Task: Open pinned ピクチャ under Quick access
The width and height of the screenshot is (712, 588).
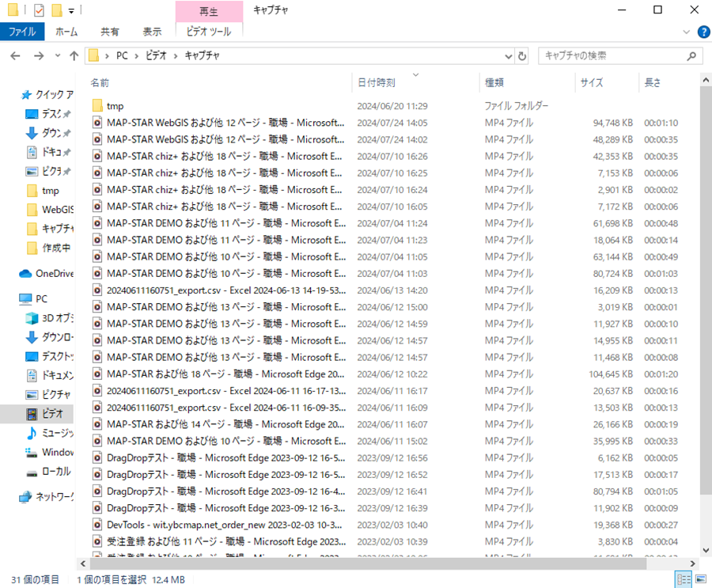Action: click(x=50, y=171)
